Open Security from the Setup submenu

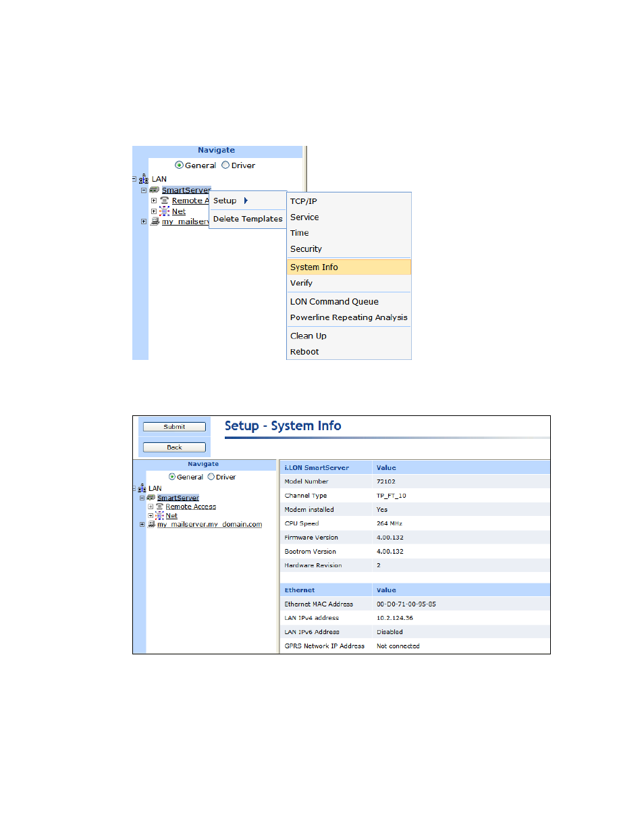(x=349, y=249)
